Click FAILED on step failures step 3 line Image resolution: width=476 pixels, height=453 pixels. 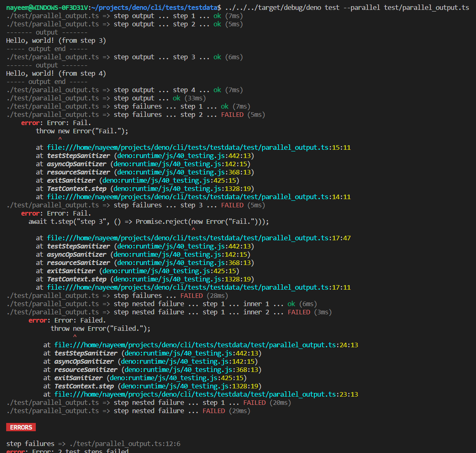[232, 205]
